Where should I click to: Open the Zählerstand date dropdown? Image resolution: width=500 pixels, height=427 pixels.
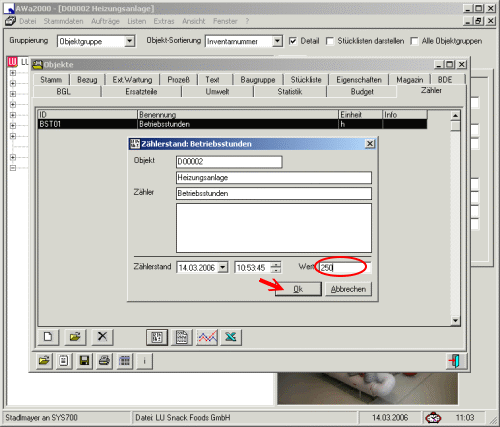click(x=223, y=267)
